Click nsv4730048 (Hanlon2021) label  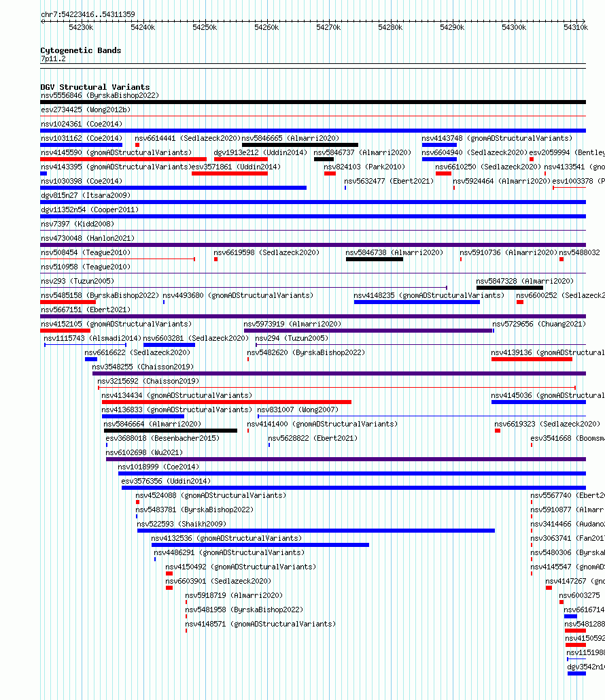click(88, 238)
